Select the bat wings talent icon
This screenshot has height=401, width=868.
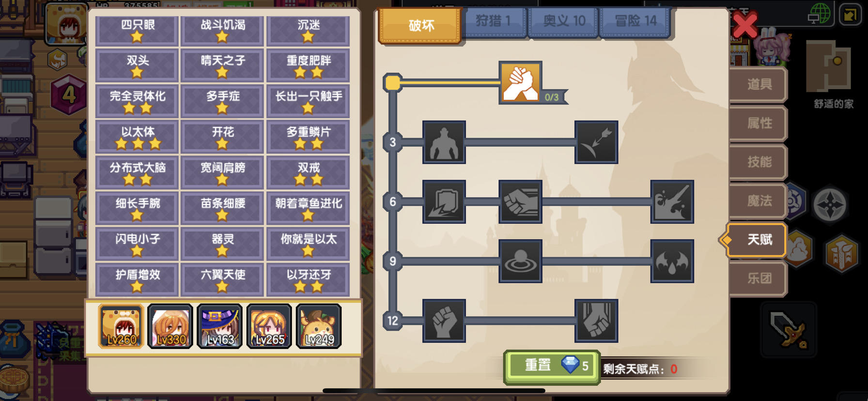(x=672, y=261)
